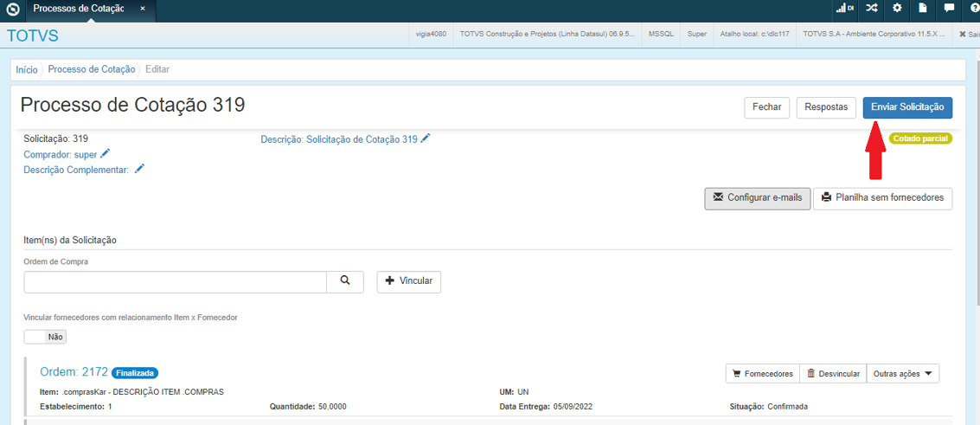Click the shuffle arrows icon
Viewport: 980px width, 425px height.
[871, 8]
